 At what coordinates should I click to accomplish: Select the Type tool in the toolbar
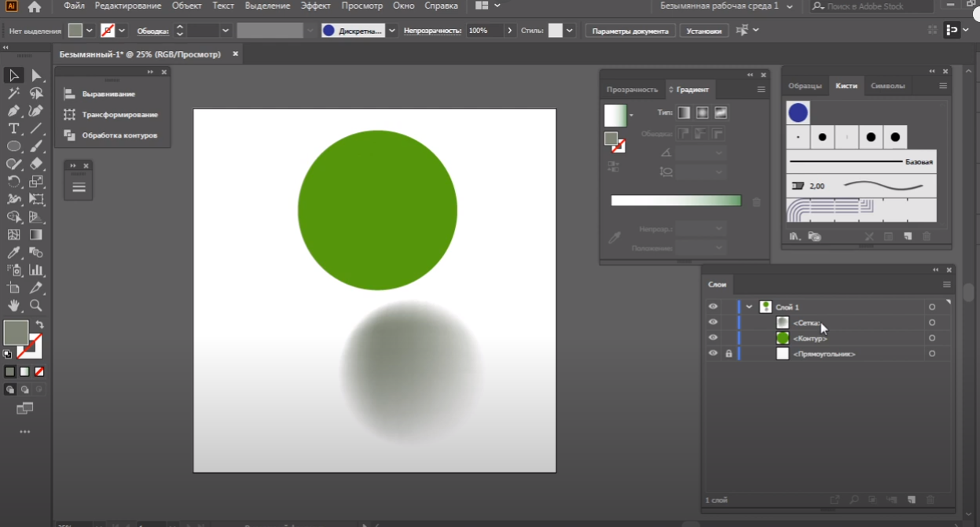pyautogui.click(x=13, y=129)
